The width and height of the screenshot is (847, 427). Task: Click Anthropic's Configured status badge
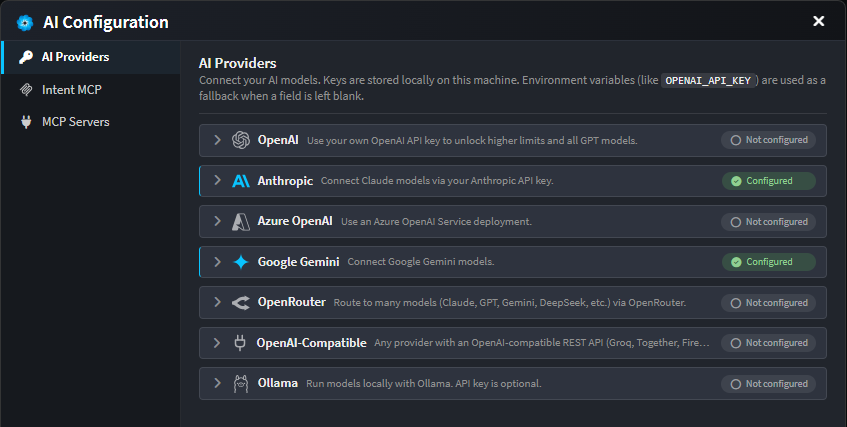[x=769, y=181]
